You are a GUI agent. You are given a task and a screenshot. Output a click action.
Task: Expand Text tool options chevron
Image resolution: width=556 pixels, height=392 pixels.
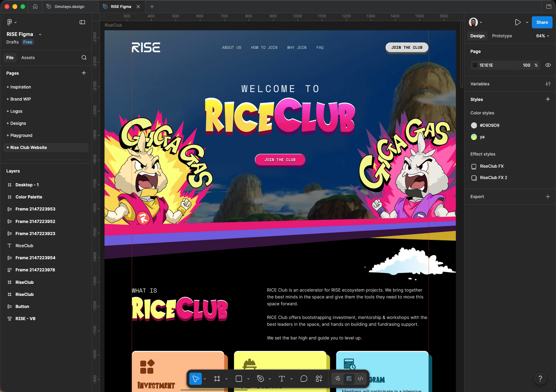tap(292, 379)
